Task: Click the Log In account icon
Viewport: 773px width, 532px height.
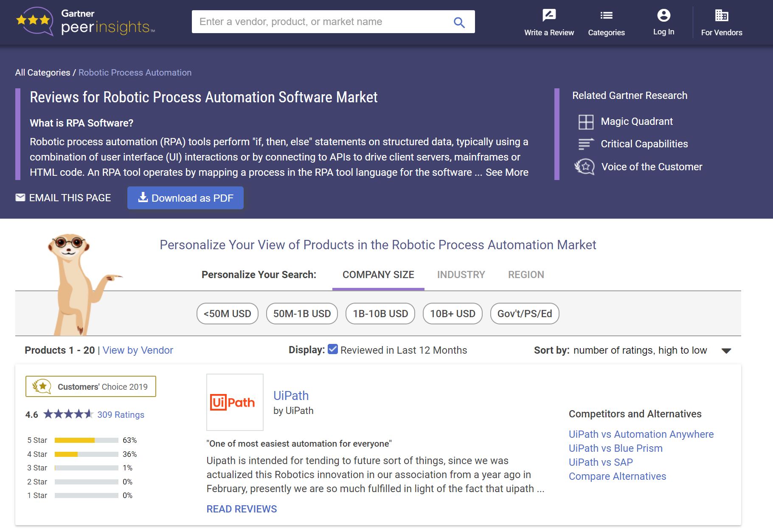Action: pyautogui.click(x=663, y=16)
